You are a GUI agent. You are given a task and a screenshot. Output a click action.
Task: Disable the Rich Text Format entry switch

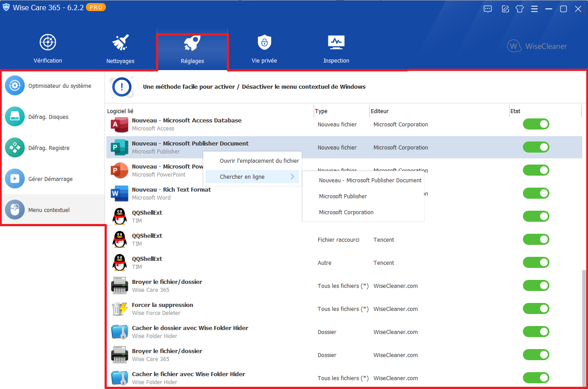click(536, 193)
